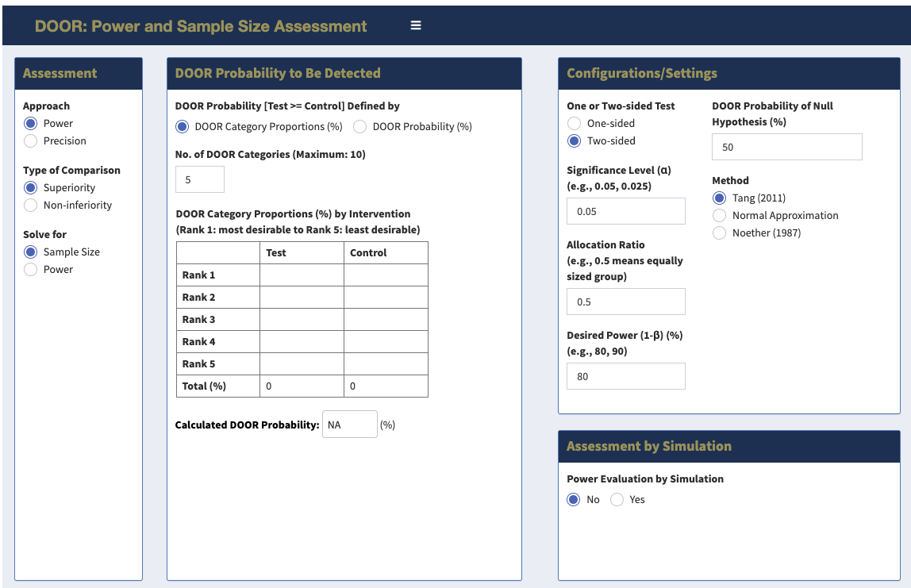
Task: Select Normal Approximation method
Action: coord(720,215)
